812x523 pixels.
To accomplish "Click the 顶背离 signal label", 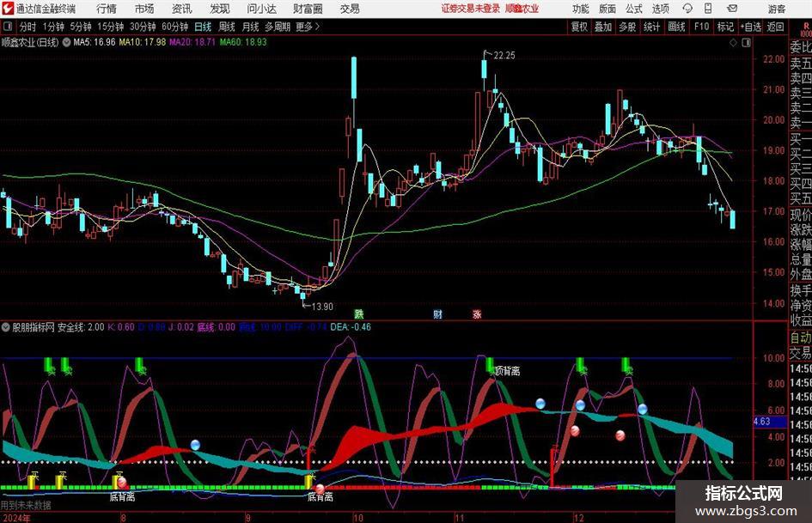I will (507, 371).
